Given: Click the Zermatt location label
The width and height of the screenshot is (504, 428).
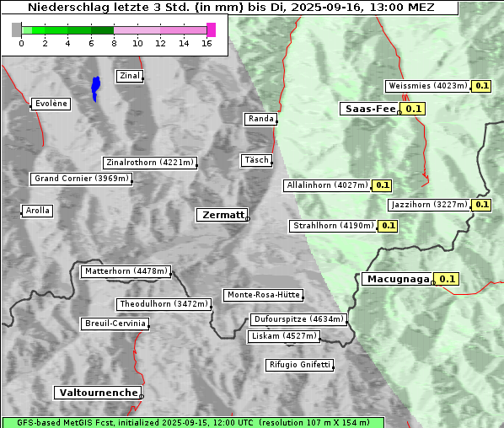Looking at the screenshot, I should point(223,215).
